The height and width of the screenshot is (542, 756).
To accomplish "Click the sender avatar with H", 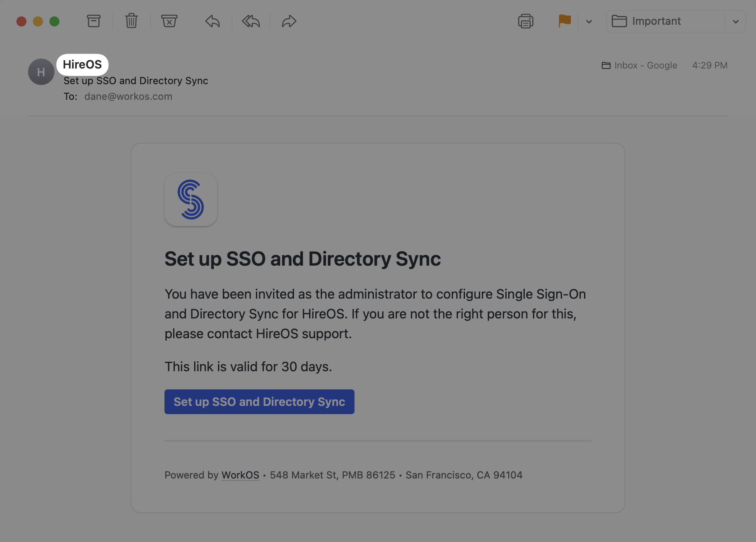I will click(x=41, y=72).
